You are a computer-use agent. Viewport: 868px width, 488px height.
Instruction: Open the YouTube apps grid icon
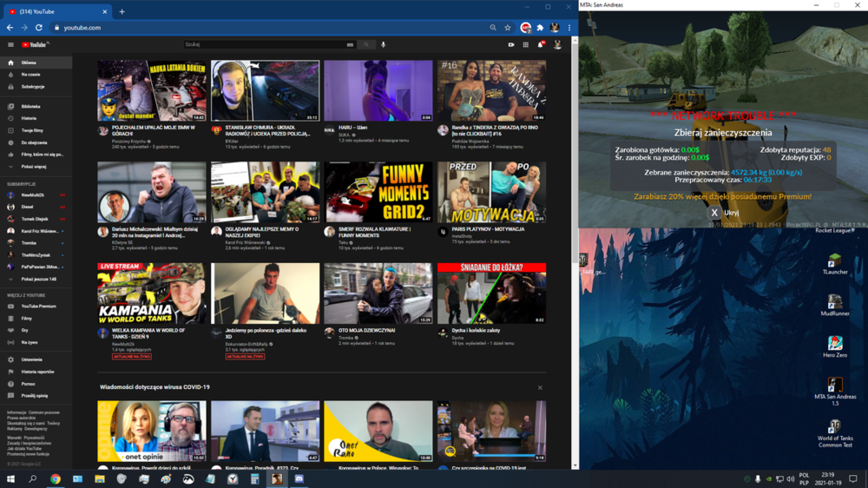pyautogui.click(x=525, y=44)
